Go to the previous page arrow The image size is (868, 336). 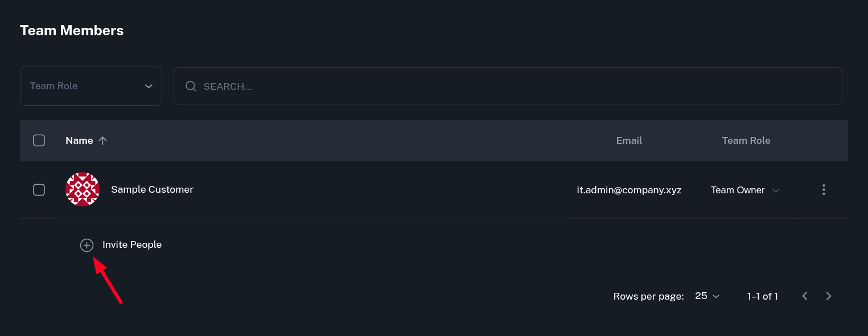coord(805,296)
